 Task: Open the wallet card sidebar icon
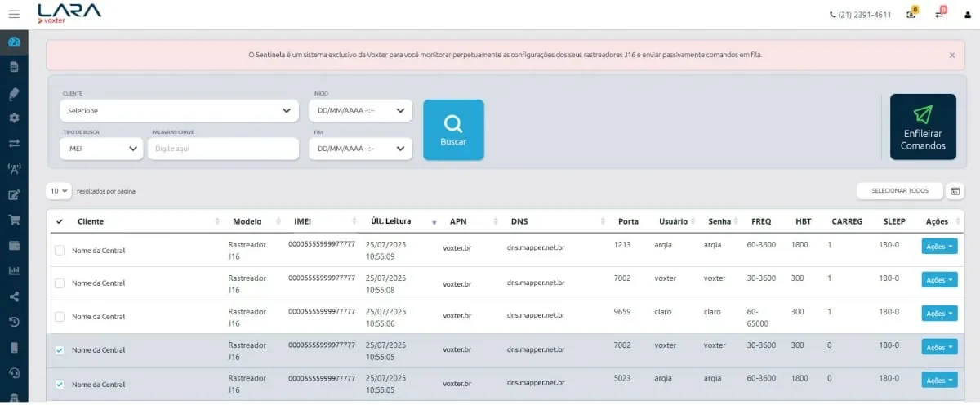pyautogui.click(x=14, y=245)
